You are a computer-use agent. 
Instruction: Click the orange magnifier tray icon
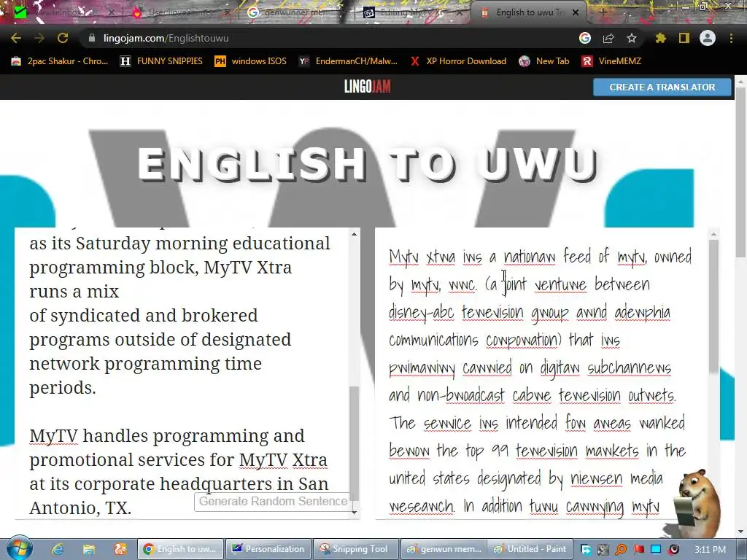click(x=621, y=550)
